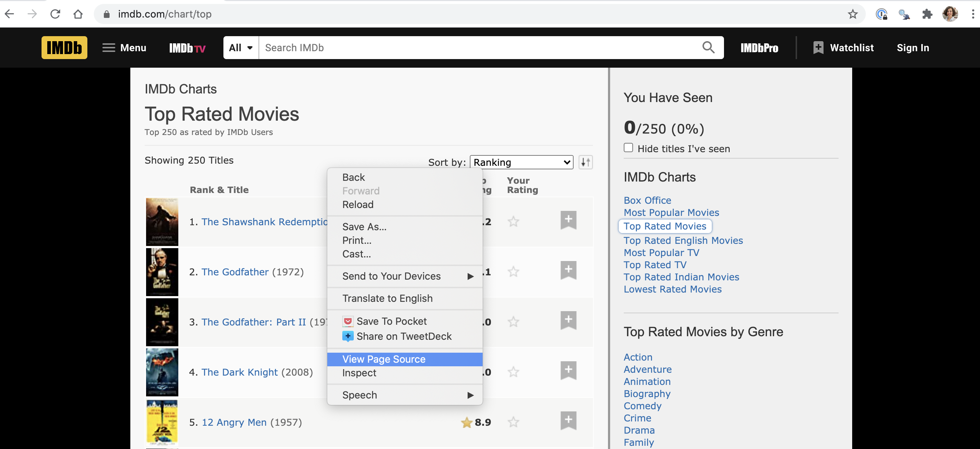Expand Send to Your Devices submenu
This screenshot has height=449, width=980.
(x=405, y=276)
